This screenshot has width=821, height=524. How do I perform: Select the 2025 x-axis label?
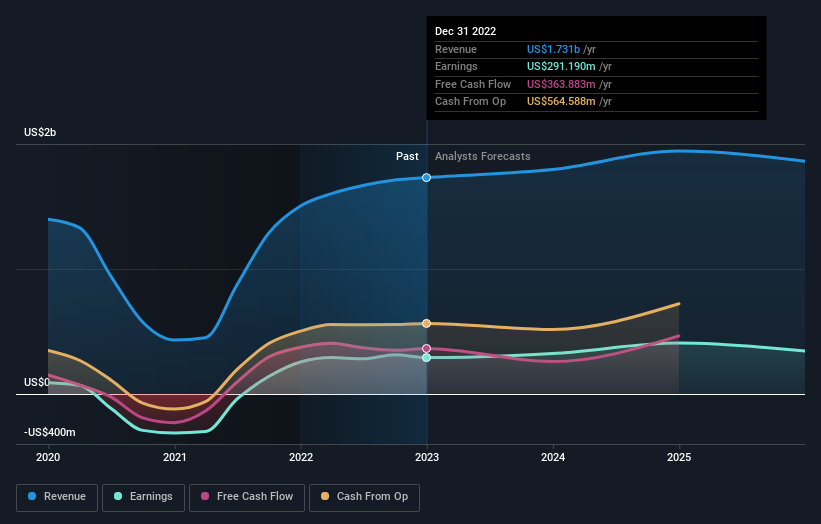pos(679,458)
